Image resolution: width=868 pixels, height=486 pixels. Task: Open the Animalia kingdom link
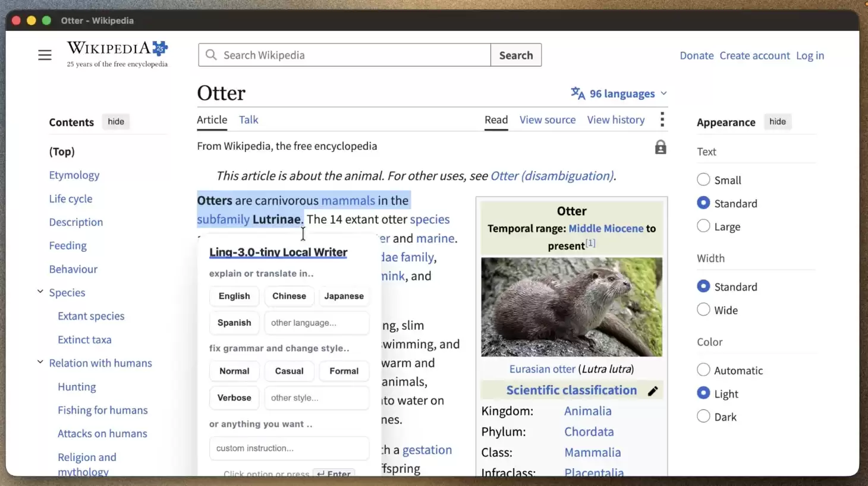point(588,411)
